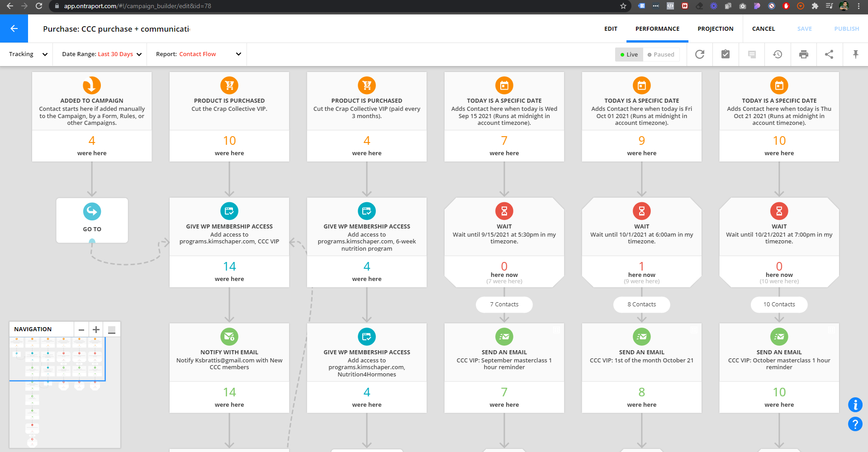
Task: Click the pin icon in toolbar
Action: tap(856, 54)
